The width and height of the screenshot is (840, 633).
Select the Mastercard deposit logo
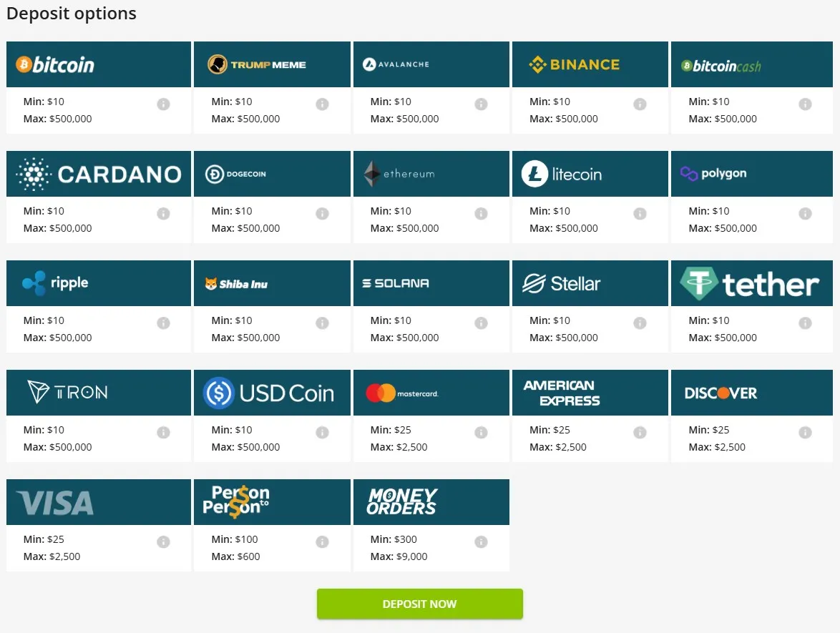click(x=402, y=393)
